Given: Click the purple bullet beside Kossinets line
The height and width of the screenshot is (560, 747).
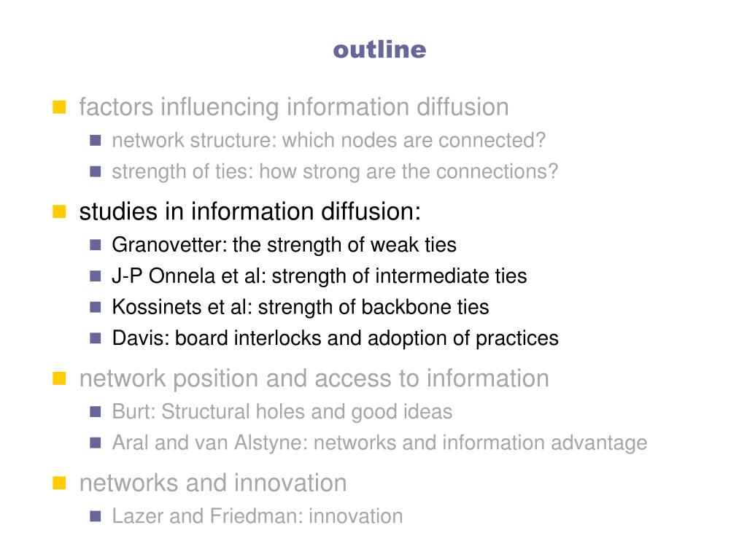Looking at the screenshot, I should [x=96, y=307].
